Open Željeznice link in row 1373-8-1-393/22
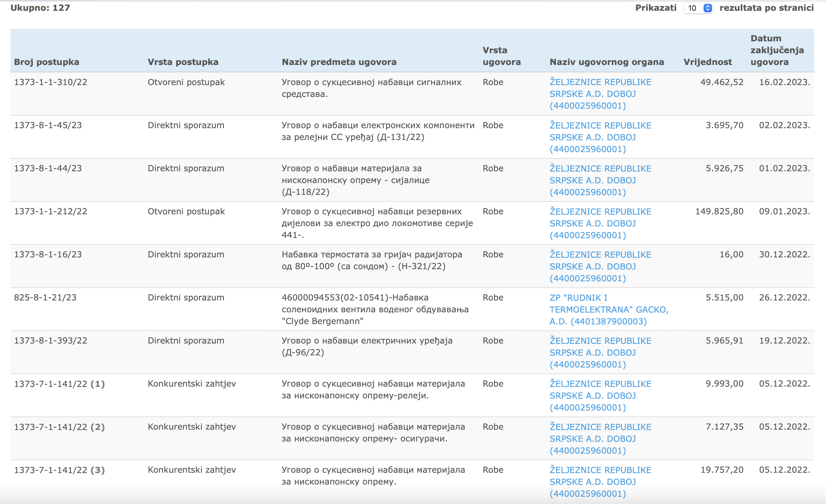The height and width of the screenshot is (504, 826). pos(600,352)
